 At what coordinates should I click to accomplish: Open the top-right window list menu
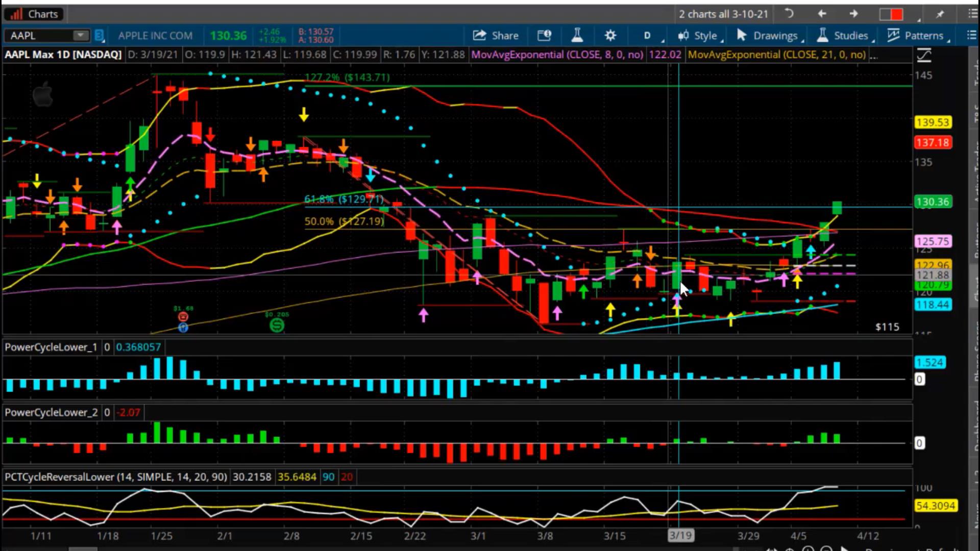[x=972, y=14]
